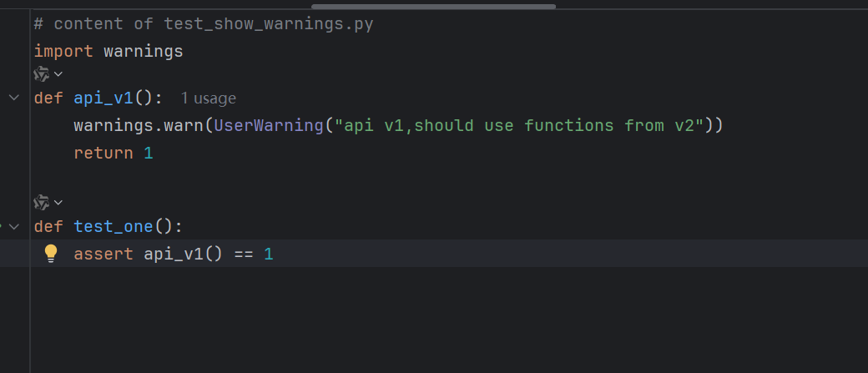868x373 pixels.
Task: Click the 'import' keyword on line two
Action: (x=63, y=52)
